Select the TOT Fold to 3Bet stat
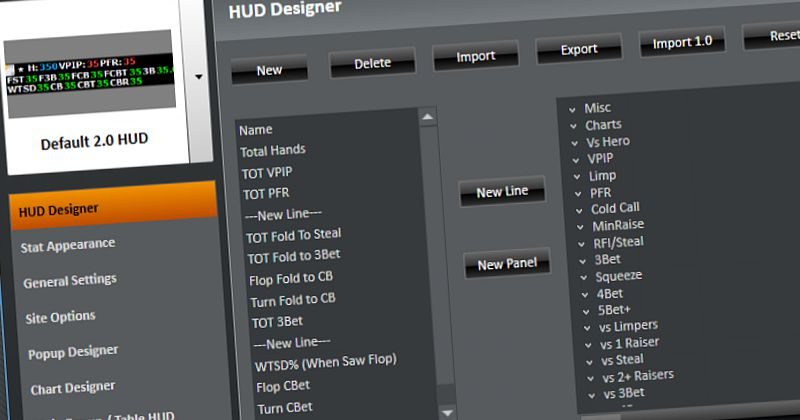 click(x=294, y=257)
